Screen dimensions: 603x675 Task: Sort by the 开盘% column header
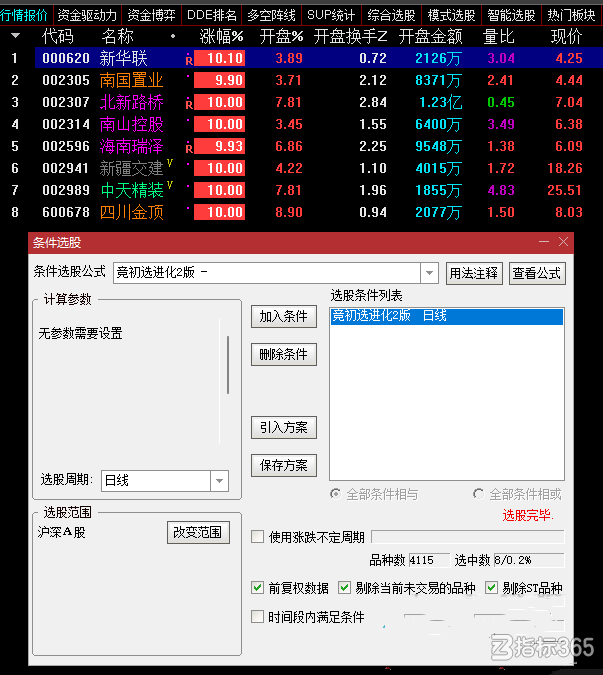coord(281,37)
